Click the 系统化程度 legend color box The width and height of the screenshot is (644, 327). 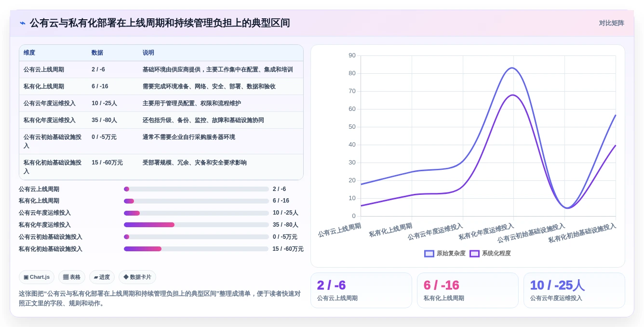tap(474, 253)
